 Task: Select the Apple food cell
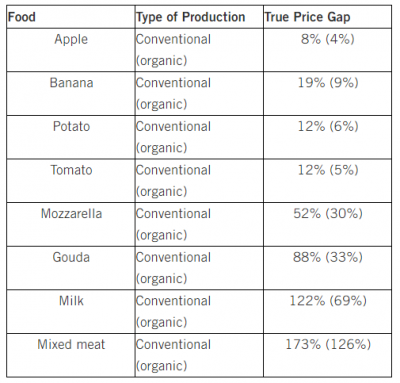71,39
